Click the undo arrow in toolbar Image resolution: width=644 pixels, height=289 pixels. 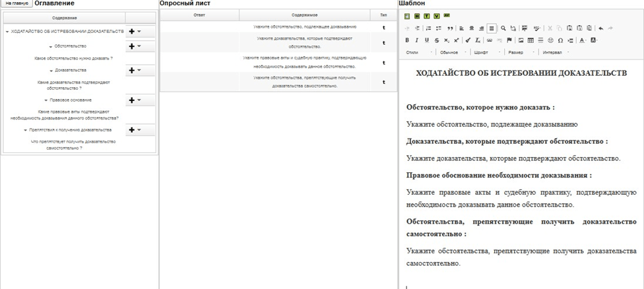pos(600,28)
